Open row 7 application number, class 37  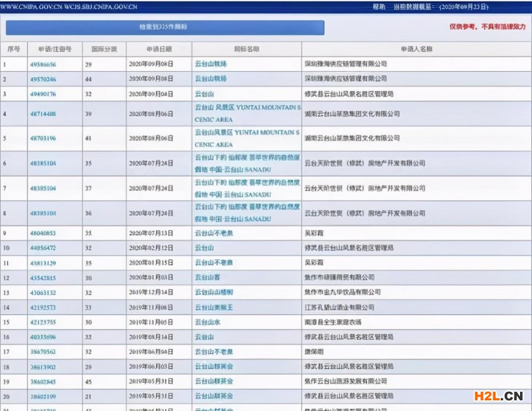tap(43, 188)
